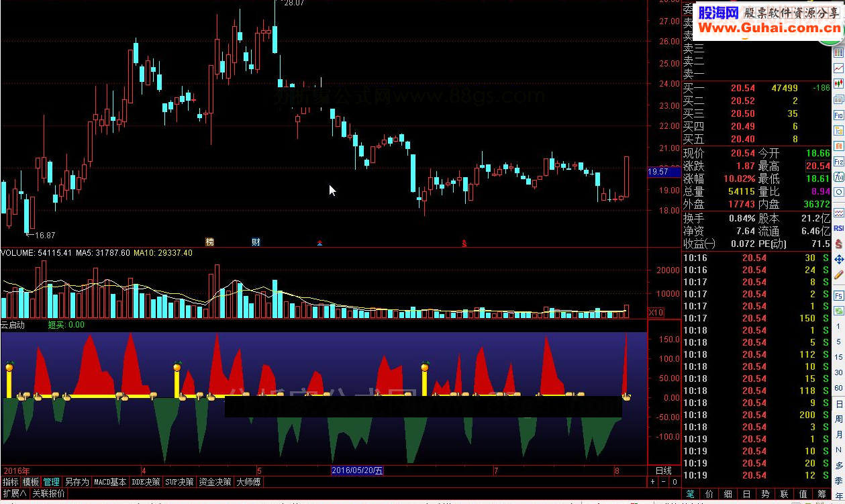The width and height of the screenshot is (845, 504).
Task: Click the 2016/05/20 date marker
Action: point(357,470)
